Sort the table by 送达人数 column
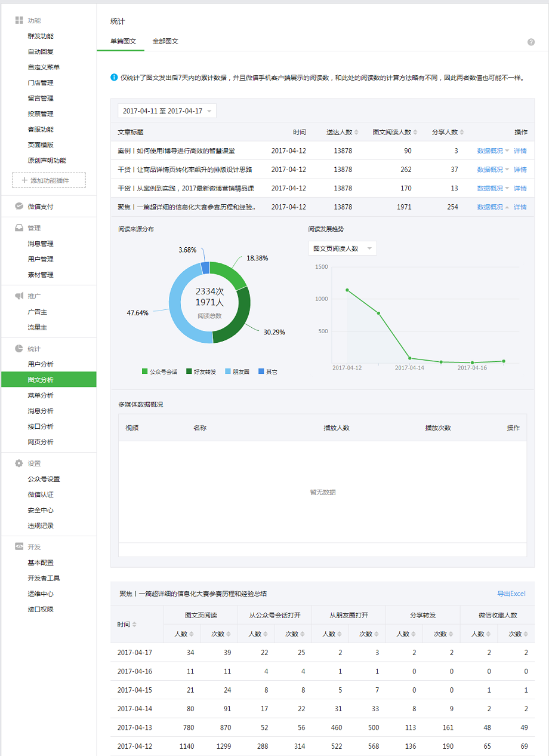This screenshot has height=756, width=549. click(343, 132)
